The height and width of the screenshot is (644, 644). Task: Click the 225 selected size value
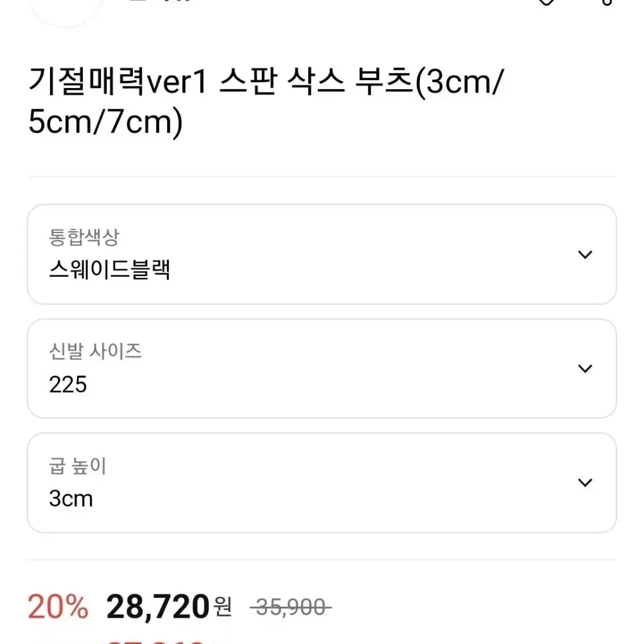(x=68, y=385)
